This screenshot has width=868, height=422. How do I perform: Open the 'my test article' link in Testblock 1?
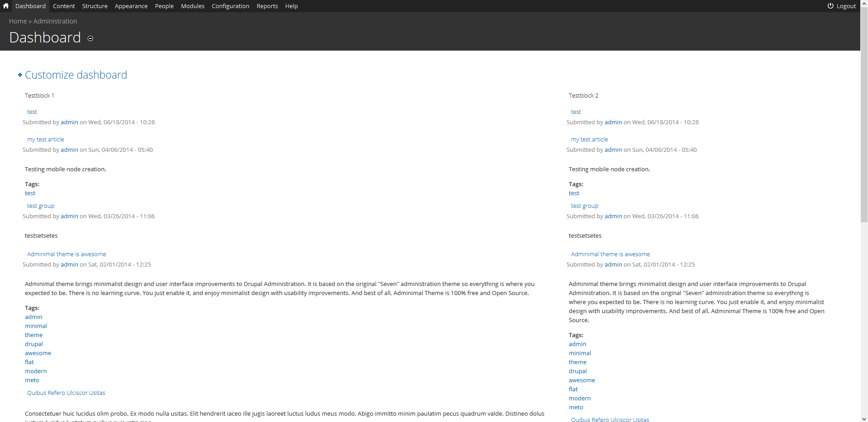click(x=45, y=139)
